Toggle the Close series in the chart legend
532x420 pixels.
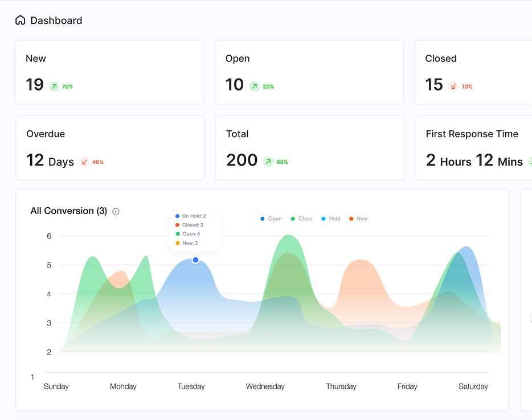pos(301,219)
